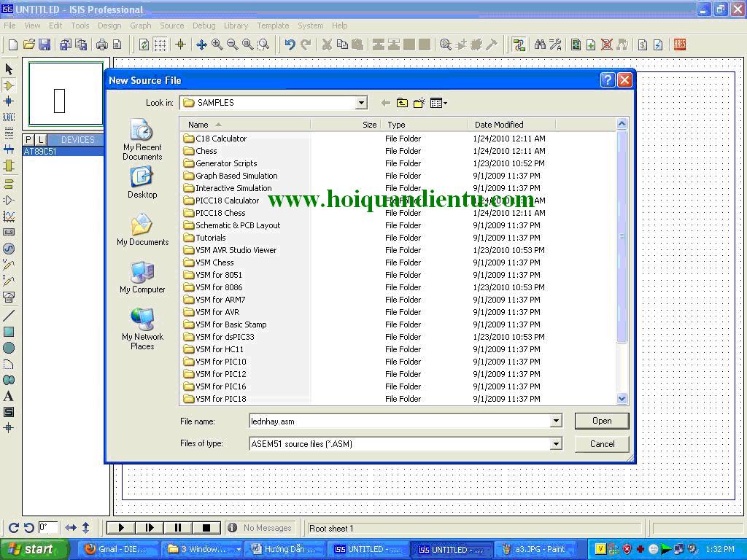Select the 2D Circle drawing tool
This screenshot has height=560, width=747.
tap(9, 348)
